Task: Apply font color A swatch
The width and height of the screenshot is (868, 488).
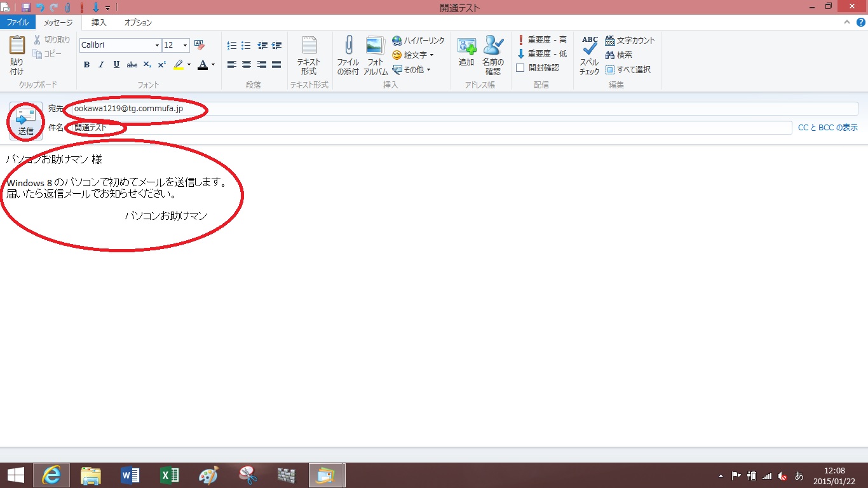Action: (x=203, y=64)
